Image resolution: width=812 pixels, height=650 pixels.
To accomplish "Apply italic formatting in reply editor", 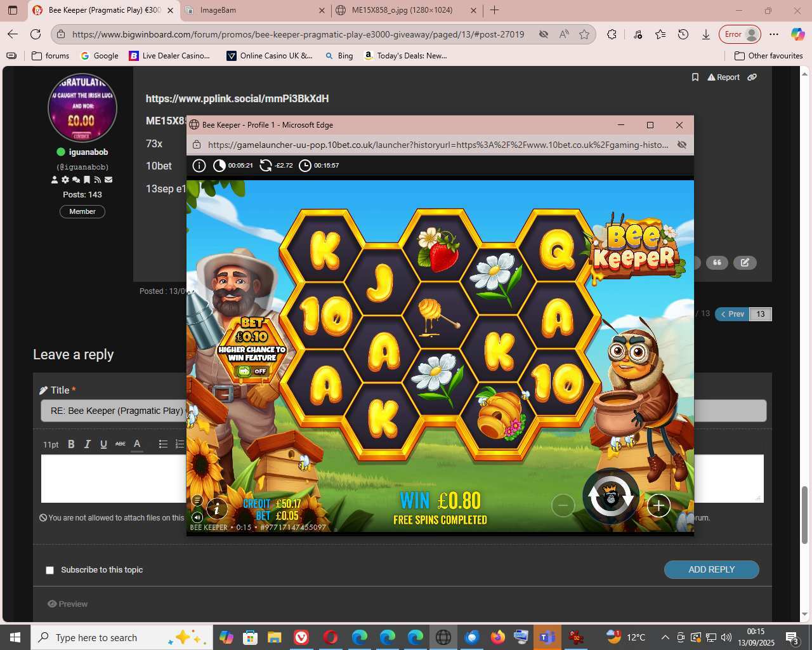I will tap(88, 444).
